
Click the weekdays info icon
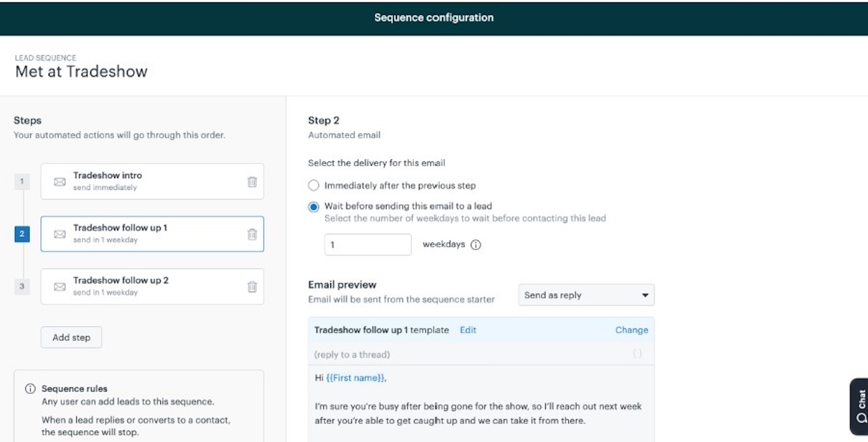coord(476,245)
